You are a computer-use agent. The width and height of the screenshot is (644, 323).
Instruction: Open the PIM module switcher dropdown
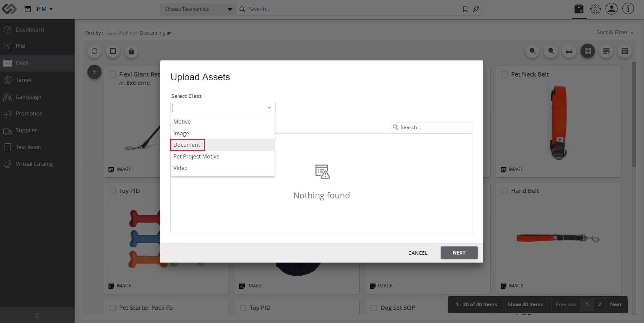[45, 9]
